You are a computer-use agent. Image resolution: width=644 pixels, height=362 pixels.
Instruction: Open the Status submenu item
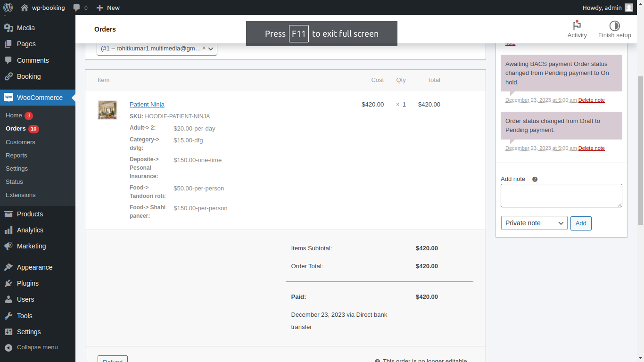point(14,181)
